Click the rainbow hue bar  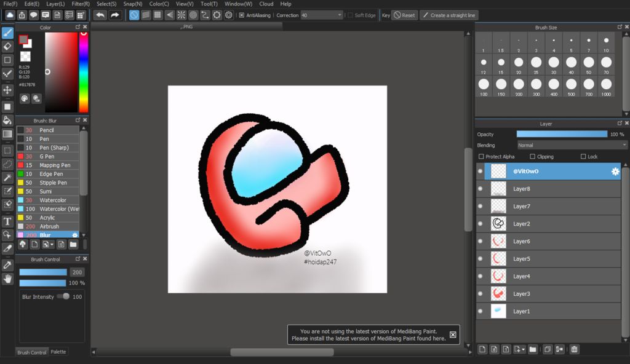click(84, 72)
